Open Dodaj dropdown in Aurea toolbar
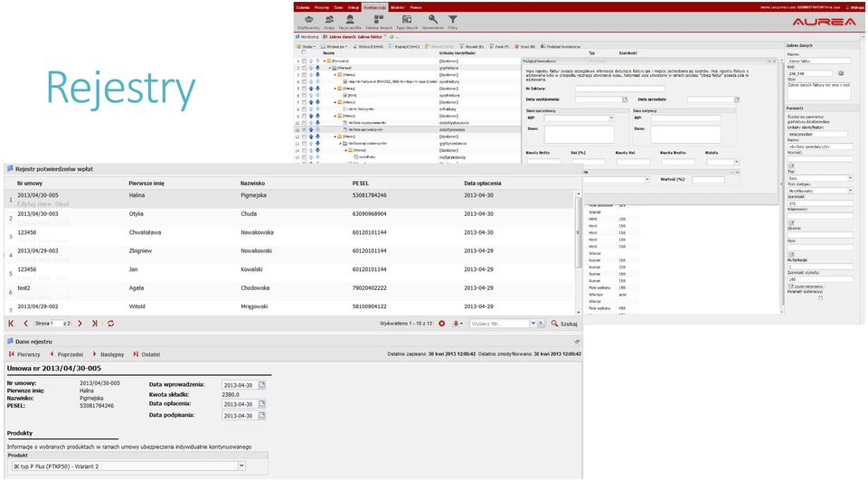Image resolution: width=868 pixels, height=480 pixels. [x=306, y=46]
